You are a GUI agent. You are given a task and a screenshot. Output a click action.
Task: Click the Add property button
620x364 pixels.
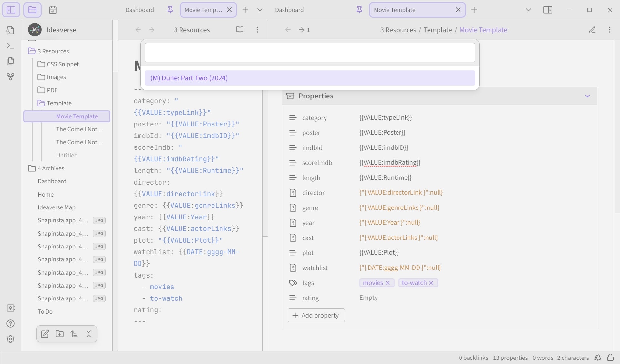tap(316, 315)
